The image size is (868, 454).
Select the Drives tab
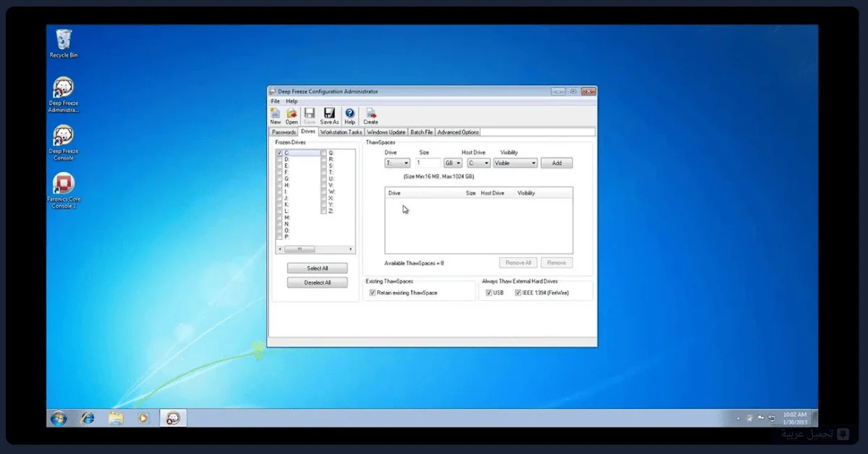pos(308,132)
